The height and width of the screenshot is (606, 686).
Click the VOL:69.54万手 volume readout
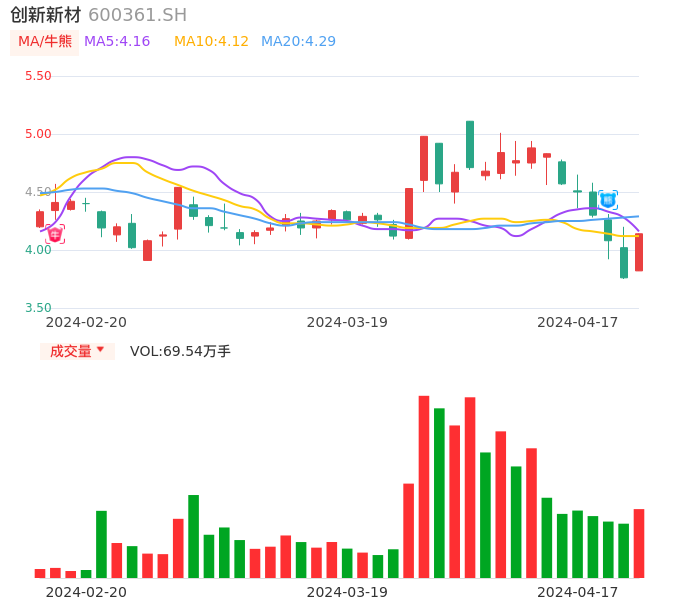[180, 351]
